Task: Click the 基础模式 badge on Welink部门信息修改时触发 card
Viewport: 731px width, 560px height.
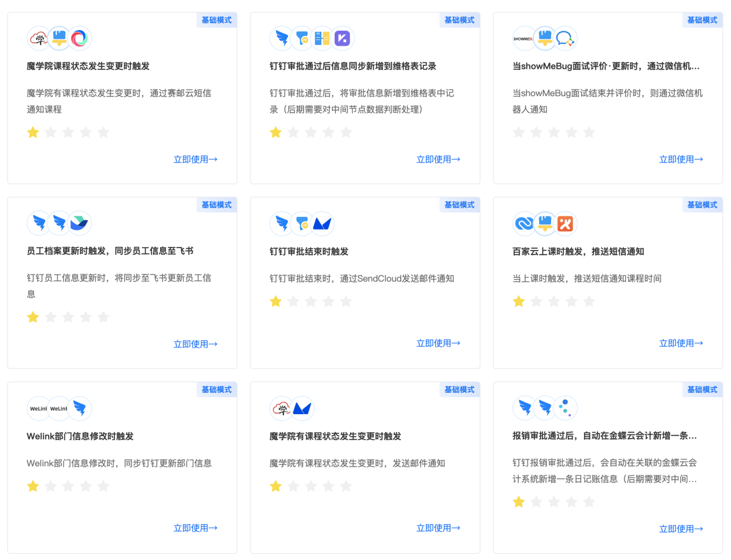Action: pos(216,390)
